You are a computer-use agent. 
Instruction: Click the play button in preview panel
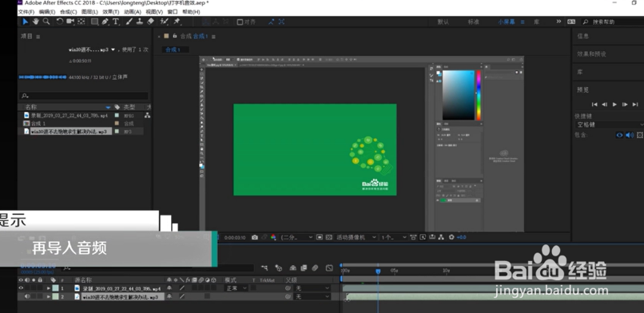click(x=615, y=105)
